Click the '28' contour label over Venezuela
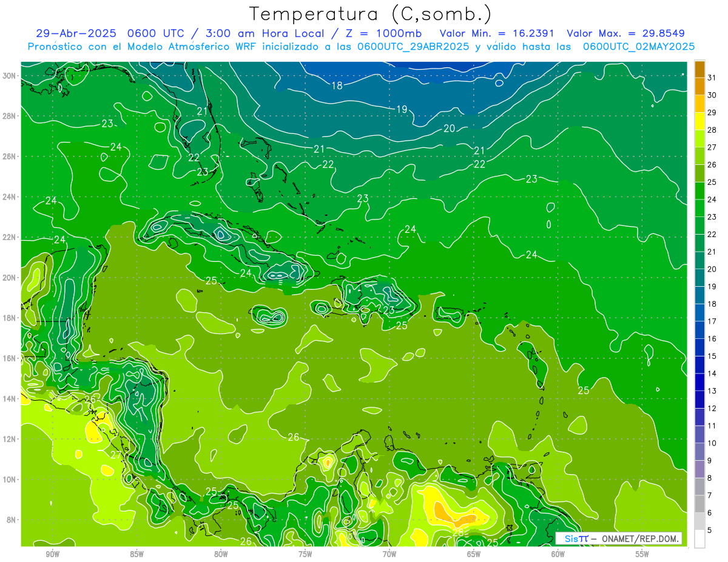The height and width of the screenshot is (562, 728). 458,532
